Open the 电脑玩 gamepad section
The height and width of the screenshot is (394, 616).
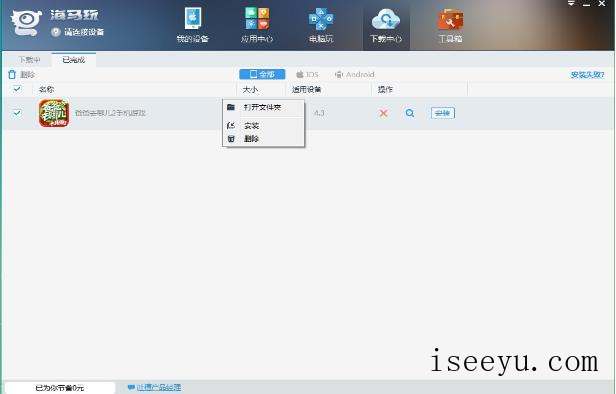pyautogui.click(x=321, y=25)
